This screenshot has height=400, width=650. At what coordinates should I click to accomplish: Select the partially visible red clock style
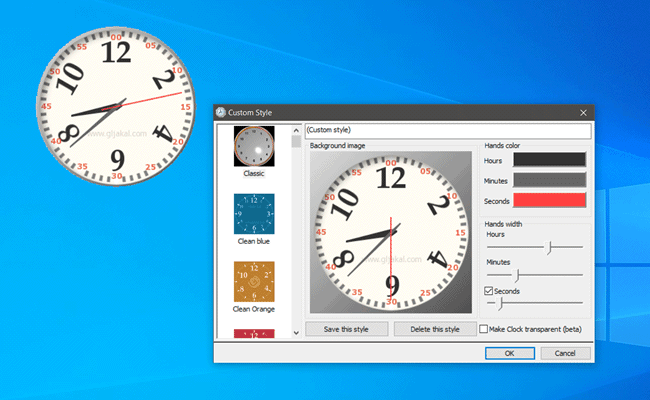tap(253, 333)
